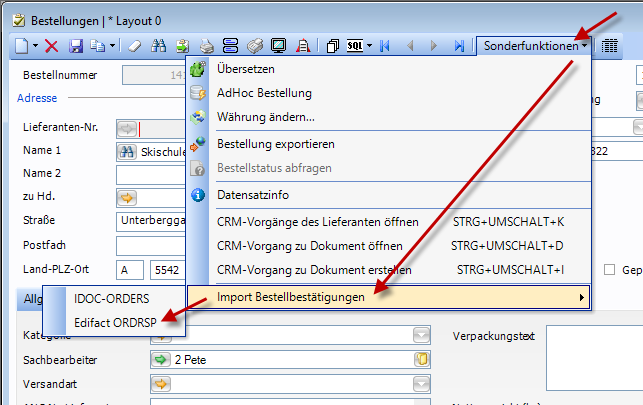
Task: Click the red X delete record icon
Action: 52,46
